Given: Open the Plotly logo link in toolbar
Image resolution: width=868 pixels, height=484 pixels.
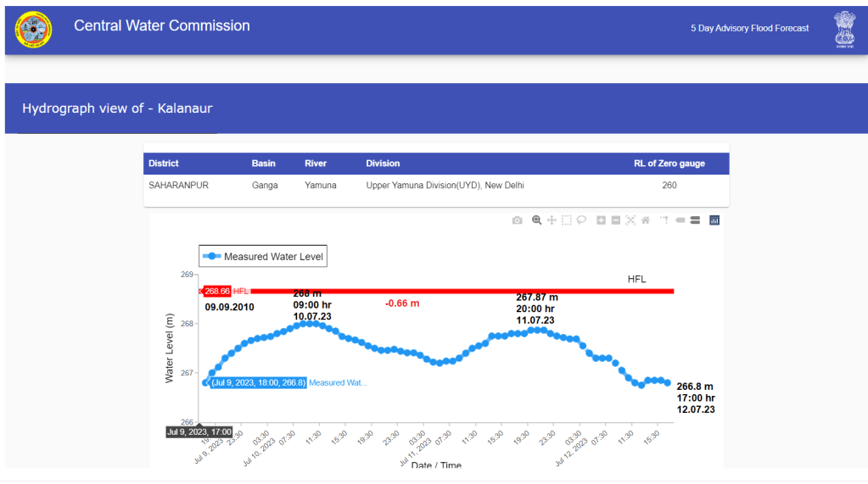Looking at the screenshot, I should click(x=714, y=220).
